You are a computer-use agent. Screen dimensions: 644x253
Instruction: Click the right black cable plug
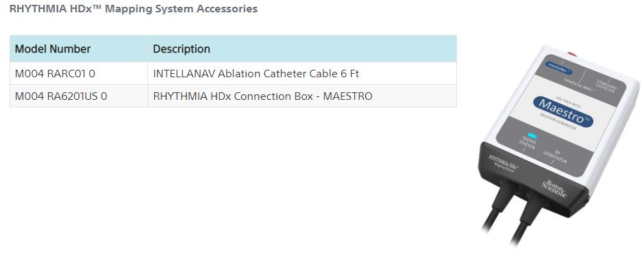click(533, 207)
